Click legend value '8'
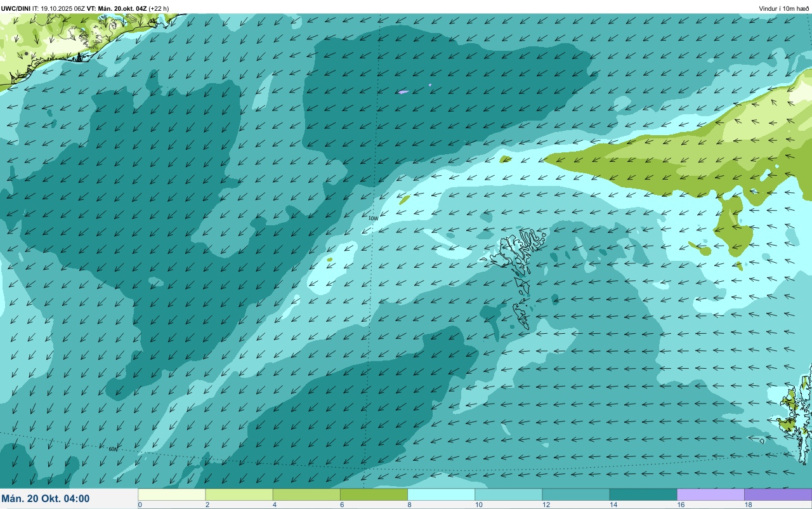 click(x=409, y=505)
